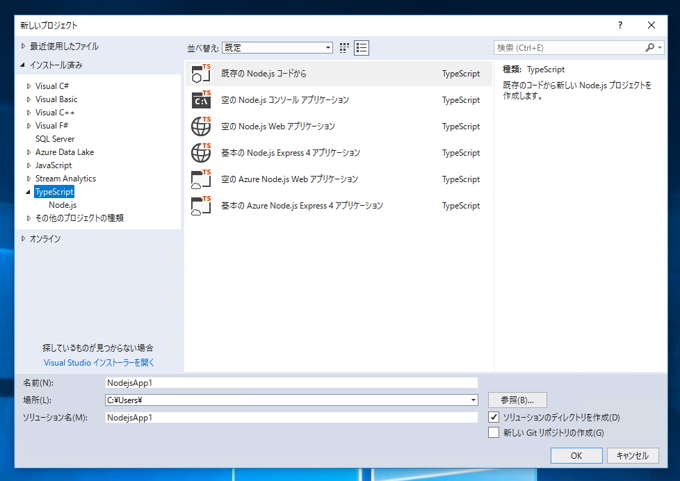Select Visual C++ category label
The width and height of the screenshot is (680, 481).
55,112
